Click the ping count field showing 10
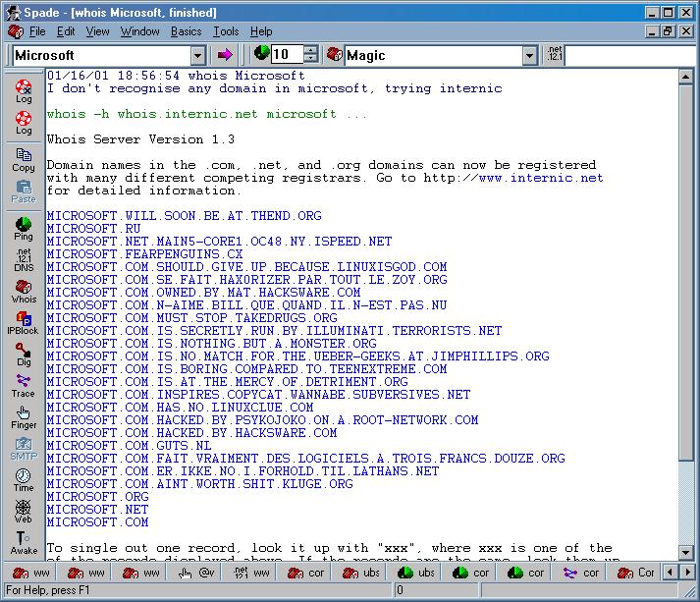The width and height of the screenshot is (700, 602). [287, 54]
